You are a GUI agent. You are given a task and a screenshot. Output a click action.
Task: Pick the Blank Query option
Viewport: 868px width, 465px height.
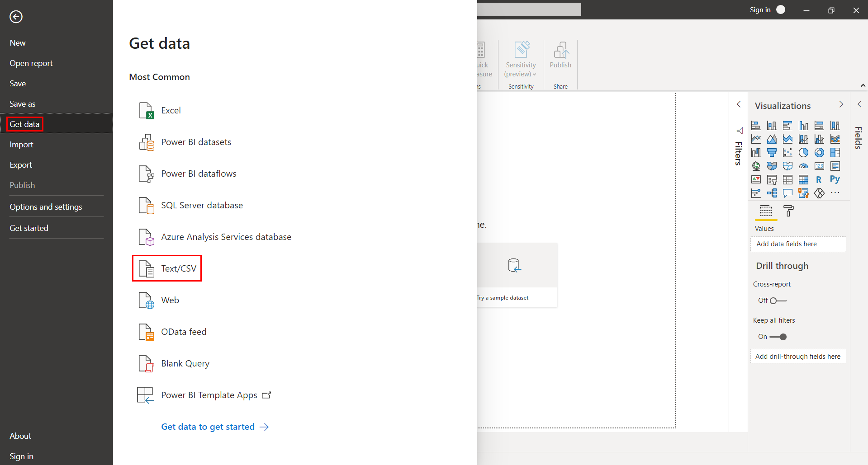pos(174,363)
